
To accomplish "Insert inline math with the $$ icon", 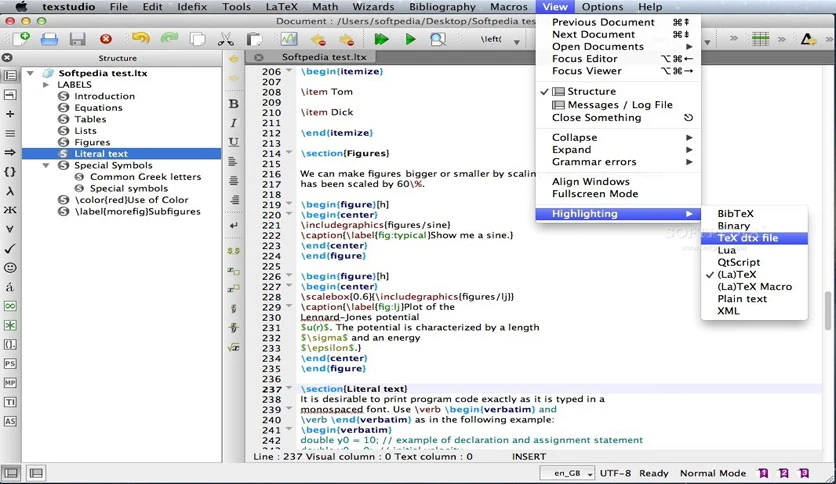I will (x=234, y=251).
